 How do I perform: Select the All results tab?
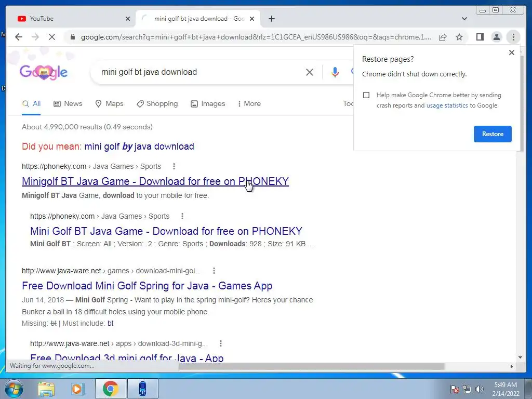tap(31, 104)
